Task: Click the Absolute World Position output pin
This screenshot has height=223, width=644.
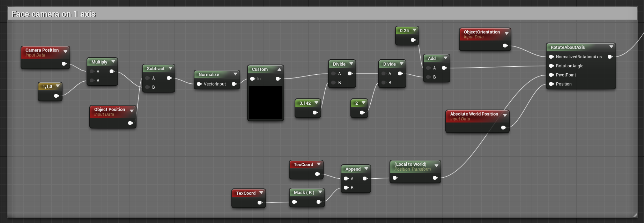Action: tap(503, 127)
